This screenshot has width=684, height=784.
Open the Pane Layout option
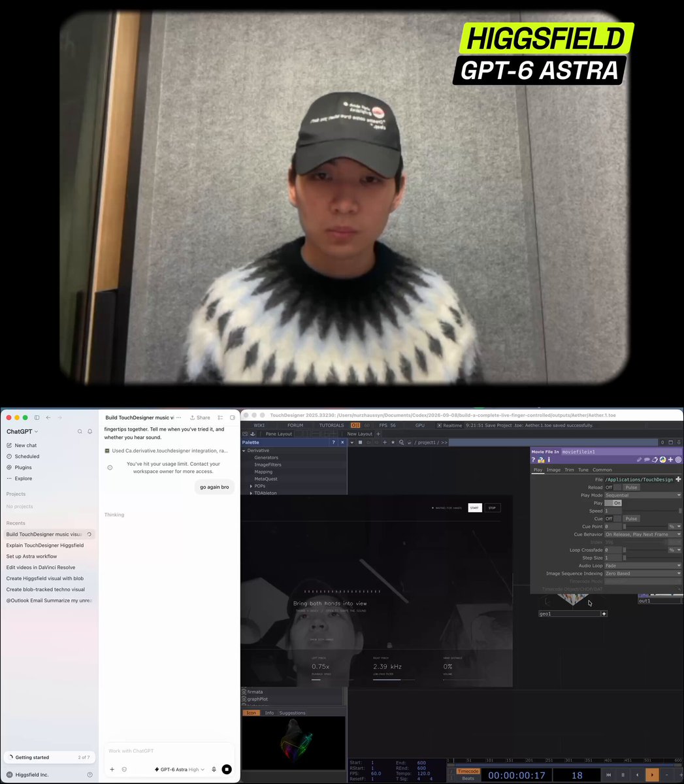tap(279, 434)
